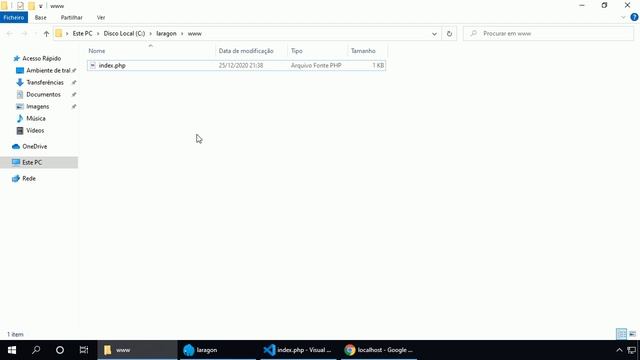Click the Procurar em www search box
Viewport: 640px width, 360px height.
548,34
